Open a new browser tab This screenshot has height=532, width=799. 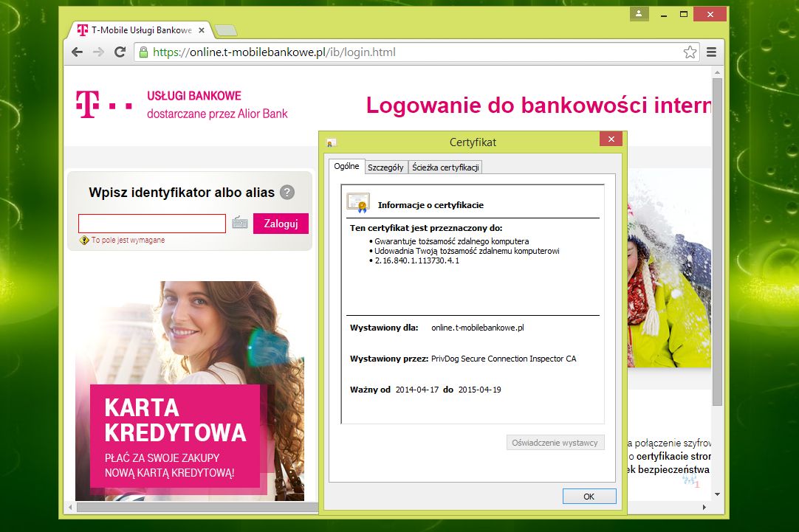225,30
